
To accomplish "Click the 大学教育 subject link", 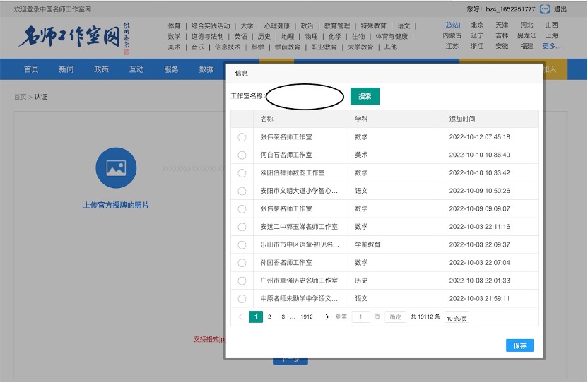I will (x=360, y=47).
